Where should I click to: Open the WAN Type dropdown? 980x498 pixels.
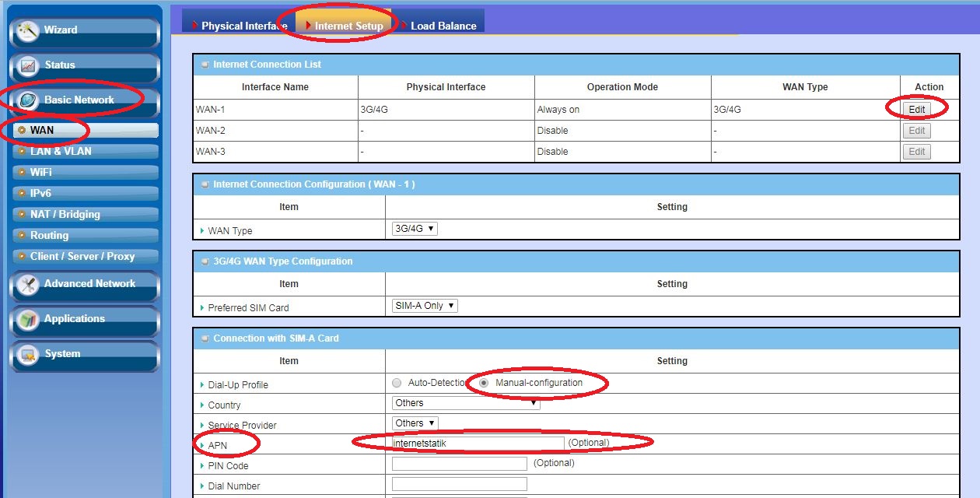415,229
